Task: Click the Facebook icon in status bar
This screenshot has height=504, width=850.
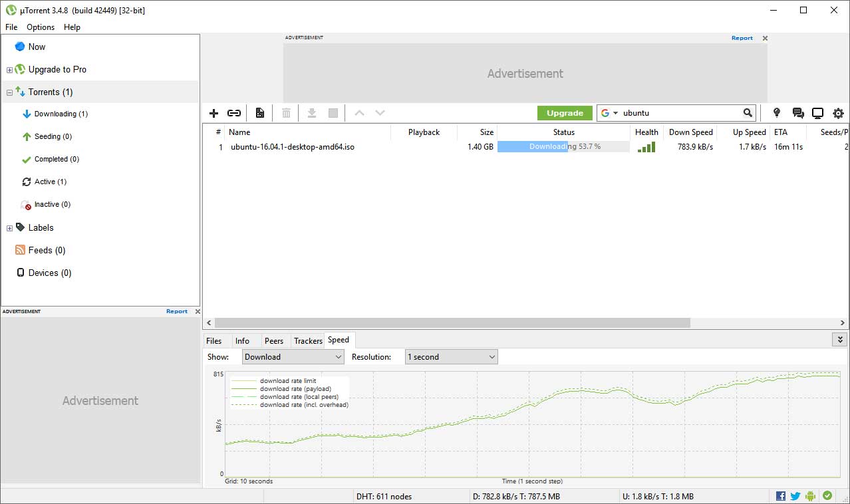Action: (781, 496)
